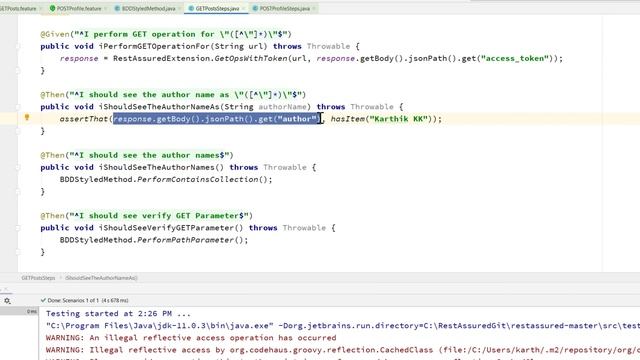This screenshot has height=360, width=640.
Task: Click the 'I should see the author names' string
Action: click(149, 155)
